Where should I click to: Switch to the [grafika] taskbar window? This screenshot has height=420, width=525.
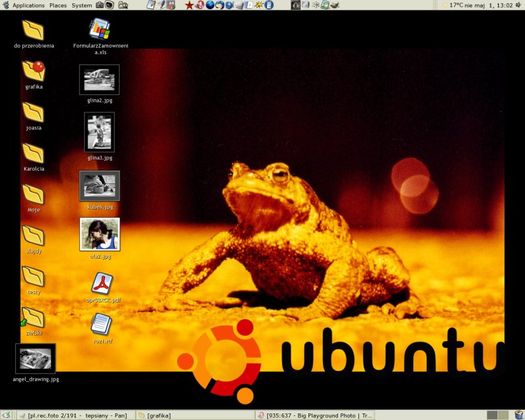coord(195,415)
